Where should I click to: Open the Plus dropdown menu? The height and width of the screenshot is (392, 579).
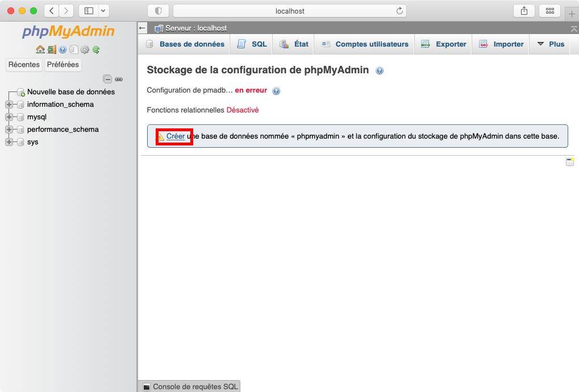[550, 44]
